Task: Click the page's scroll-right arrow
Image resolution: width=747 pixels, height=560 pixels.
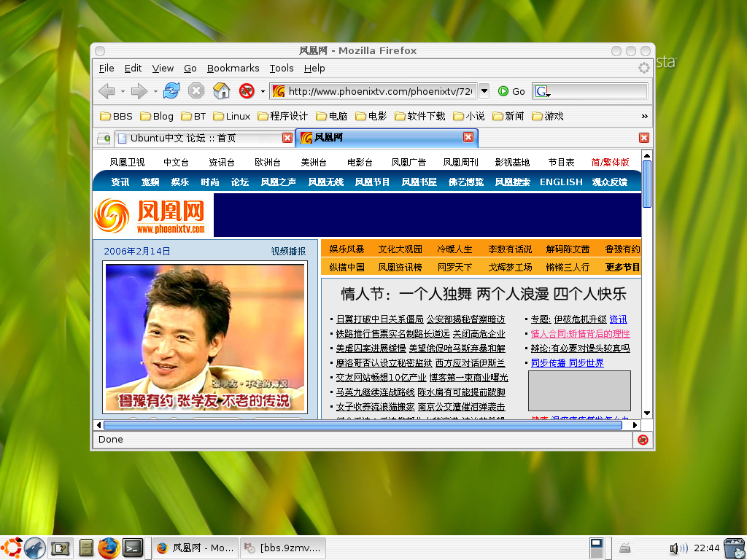Action: tap(635, 425)
